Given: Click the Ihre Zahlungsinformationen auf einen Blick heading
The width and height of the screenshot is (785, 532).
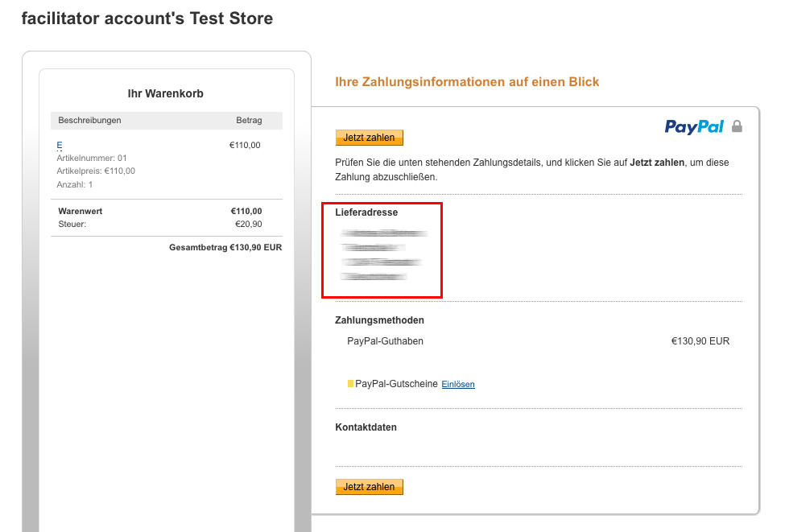Looking at the screenshot, I should [x=467, y=82].
